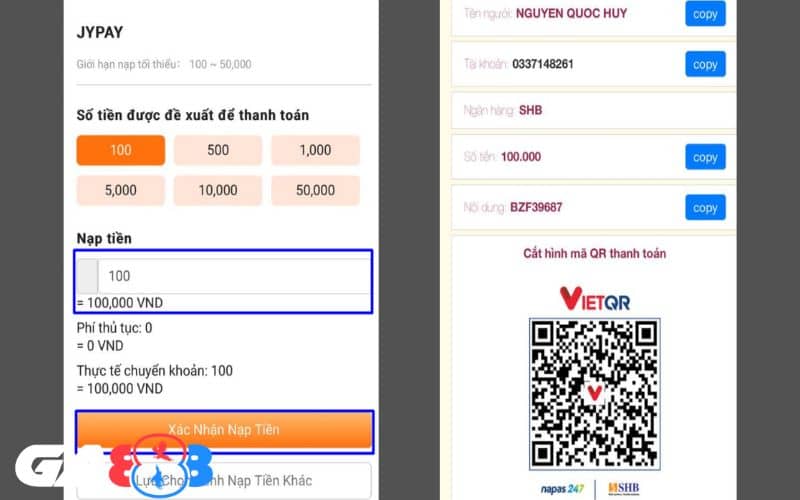Copy the account number 0337148261
The width and height of the screenshot is (800, 500).
[x=705, y=64]
